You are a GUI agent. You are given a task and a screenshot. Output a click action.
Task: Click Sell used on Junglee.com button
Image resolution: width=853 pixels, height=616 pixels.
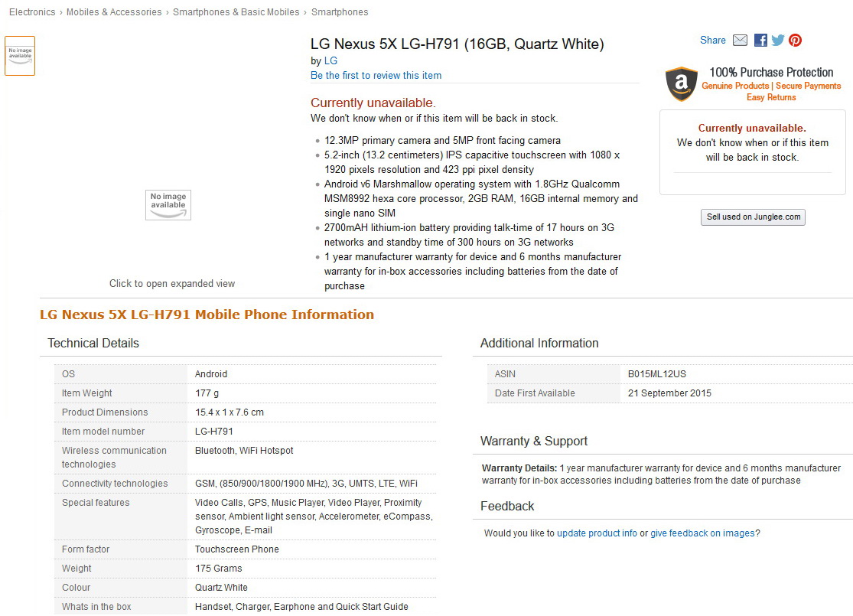click(x=753, y=217)
